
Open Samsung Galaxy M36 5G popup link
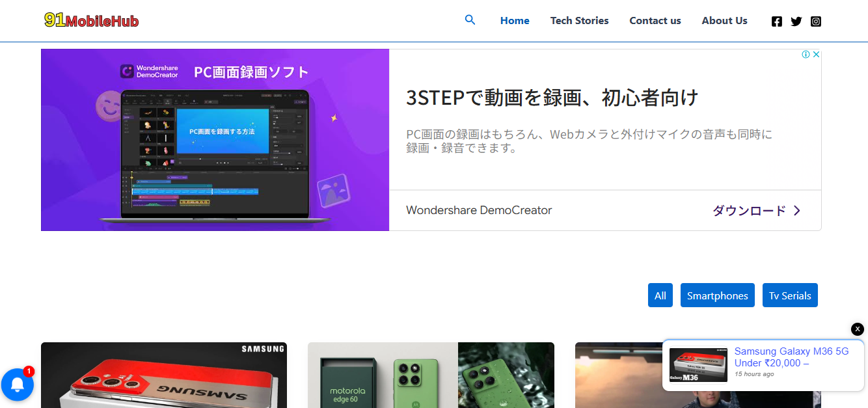[791, 357]
